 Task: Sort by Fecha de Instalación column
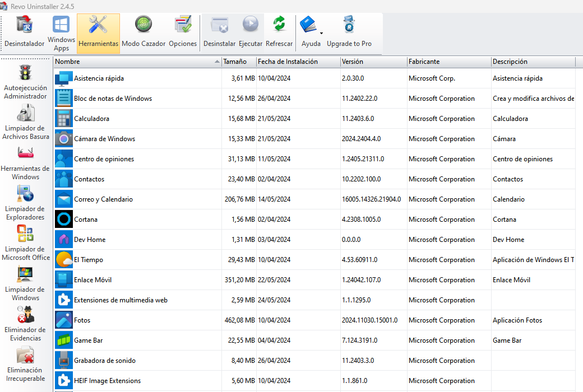click(298, 62)
